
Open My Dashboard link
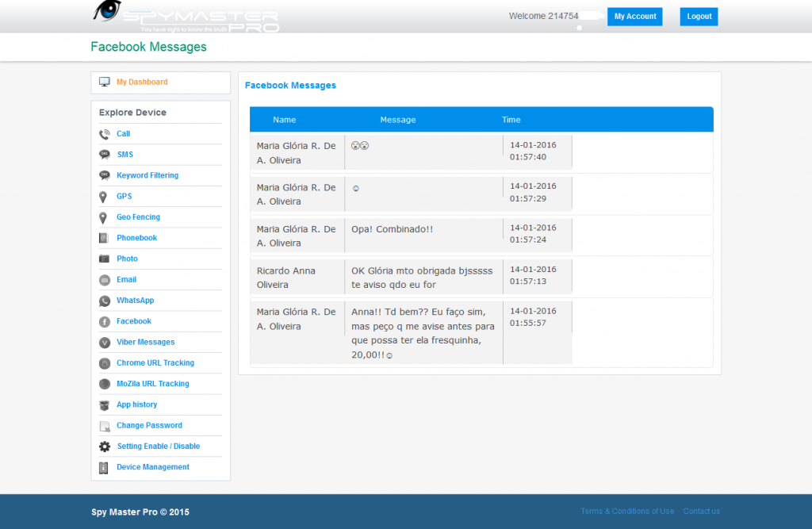point(142,82)
